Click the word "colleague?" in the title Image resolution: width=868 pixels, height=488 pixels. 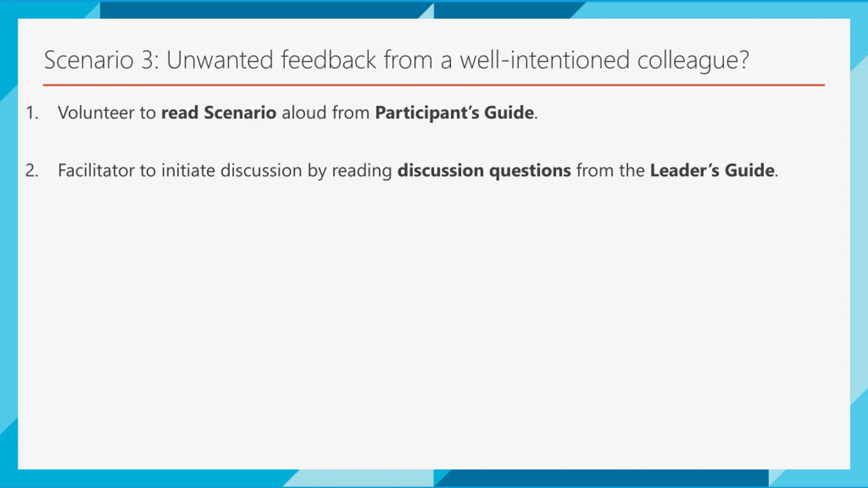point(693,60)
